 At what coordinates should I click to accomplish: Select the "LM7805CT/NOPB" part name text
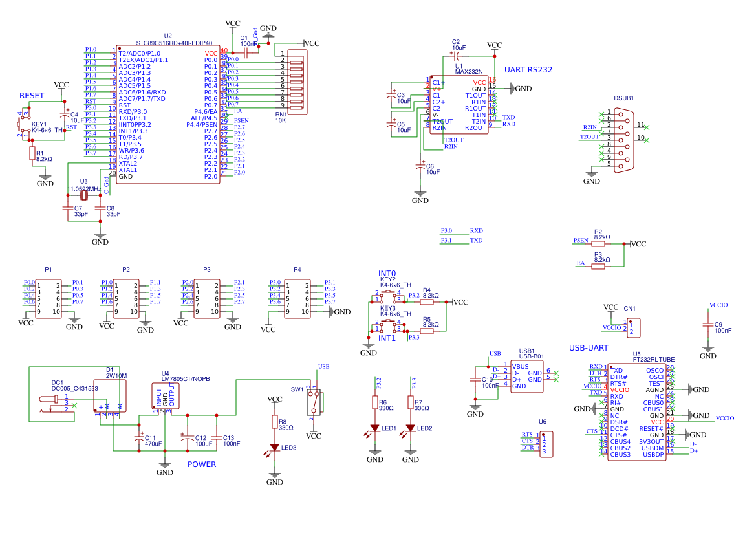pos(186,379)
